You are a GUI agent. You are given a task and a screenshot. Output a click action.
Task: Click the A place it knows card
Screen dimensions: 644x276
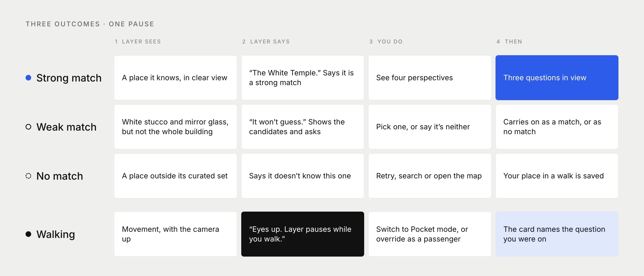[176, 78]
